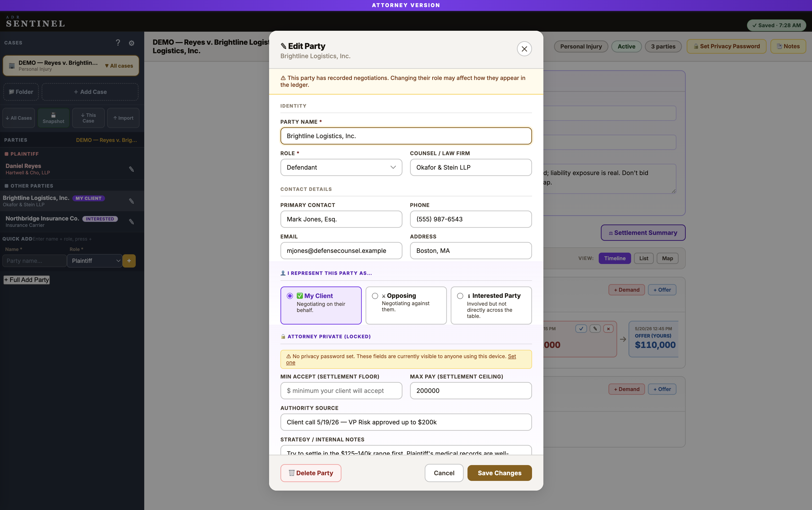Click the Address input field

(x=471, y=251)
